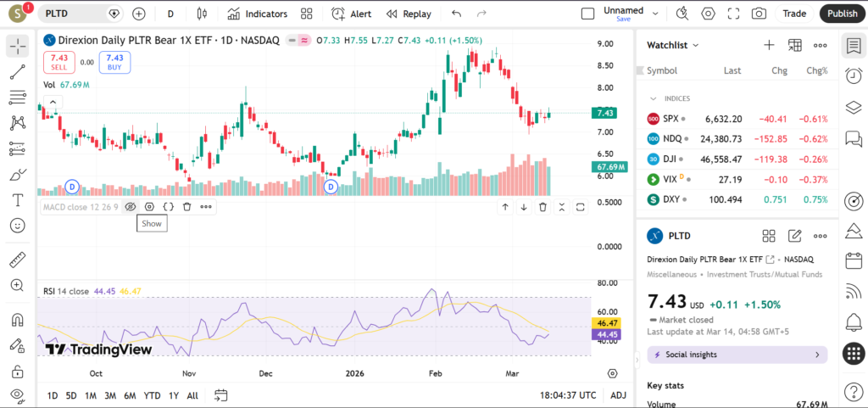This screenshot has height=408, width=868.
Task: Select the Text annotation tool
Action: [17, 200]
